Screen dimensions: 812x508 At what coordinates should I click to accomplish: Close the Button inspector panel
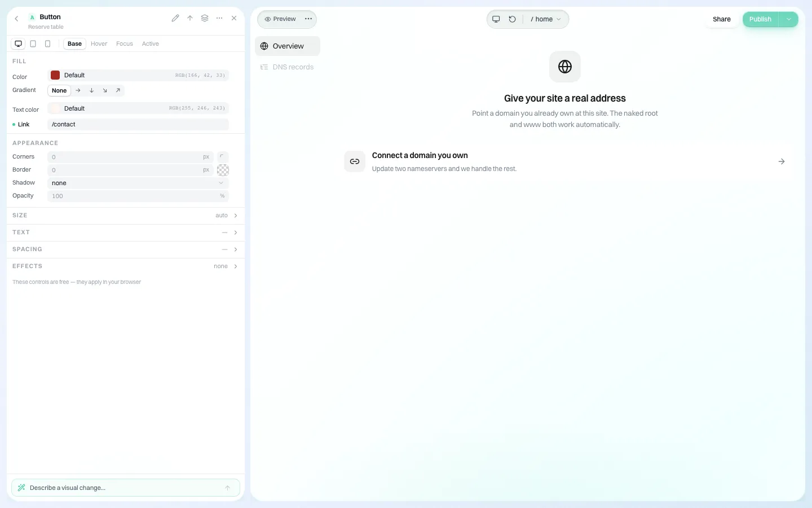click(x=234, y=18)
